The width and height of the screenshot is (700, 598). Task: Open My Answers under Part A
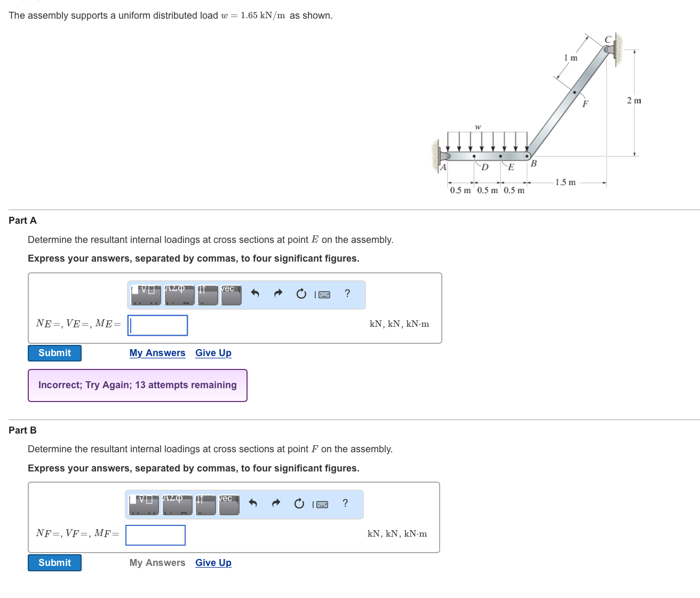157,353
